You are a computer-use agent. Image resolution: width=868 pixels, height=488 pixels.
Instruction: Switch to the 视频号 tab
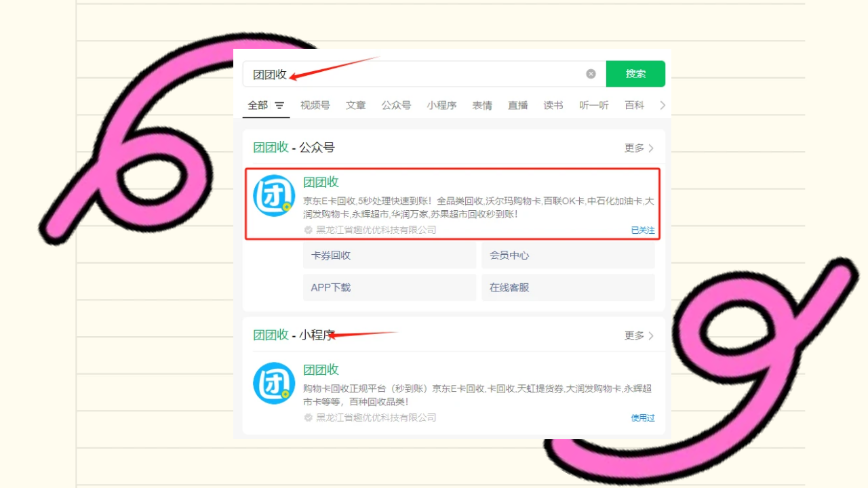point(315,105)
